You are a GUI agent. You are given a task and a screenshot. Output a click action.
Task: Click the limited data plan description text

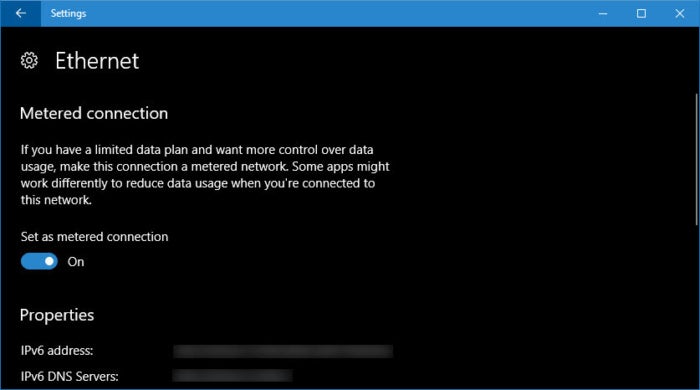(205, 174)
